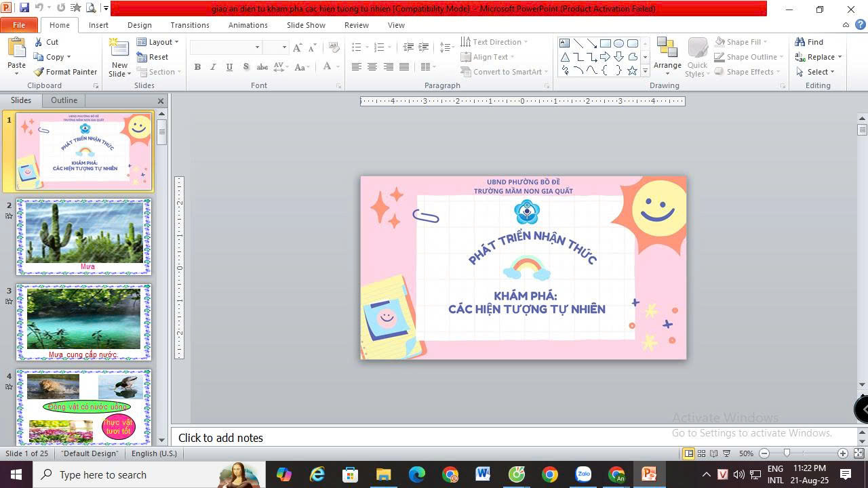This screenshot has height=488, width=868.
Task: Click the Save icon in Quick Access Toolbar
Action: coord(24,8)
